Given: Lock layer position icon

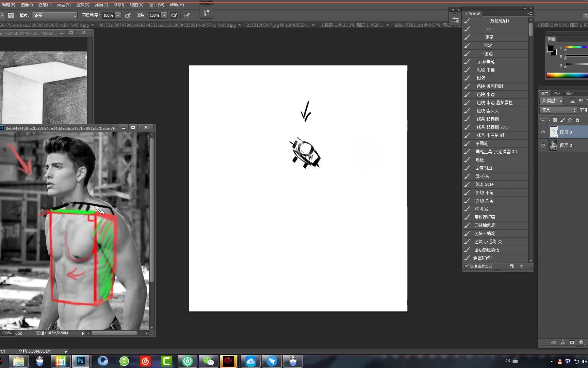Looking at the screenshot, I should [570, 120].
